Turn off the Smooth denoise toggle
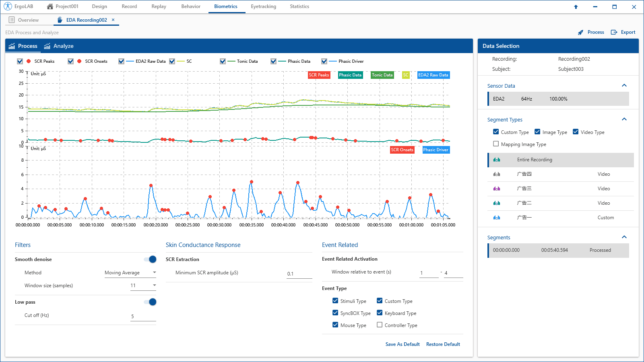The width and height of the screenshot is (644, 362). (150, 259)
